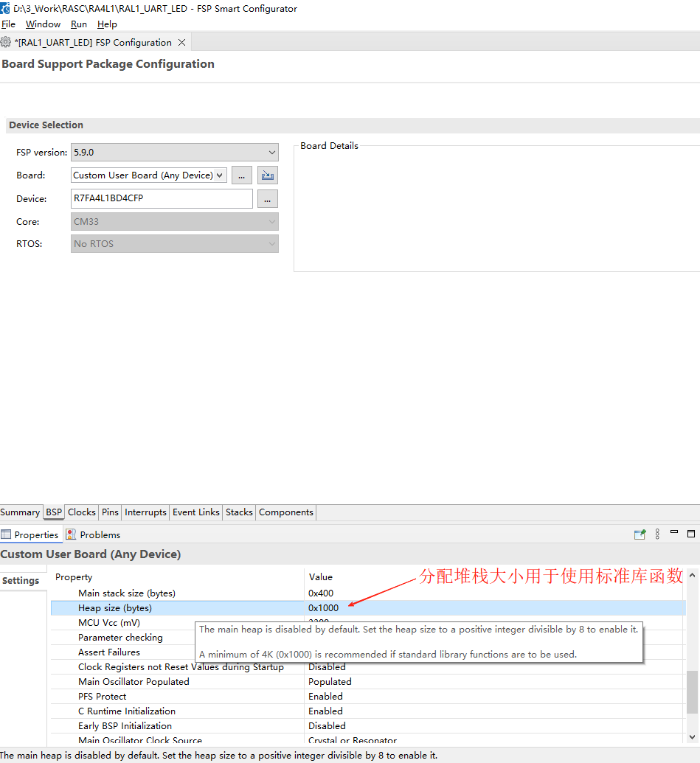Image resolution: width=700 pixels, height=763 pixels.
Task: Select the Early BSP Initialization property
Action: (x=125, y=726)
